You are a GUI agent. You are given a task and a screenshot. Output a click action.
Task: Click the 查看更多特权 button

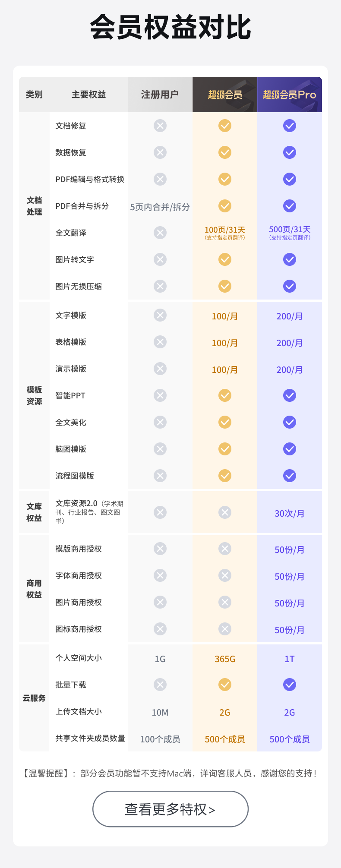170,809
